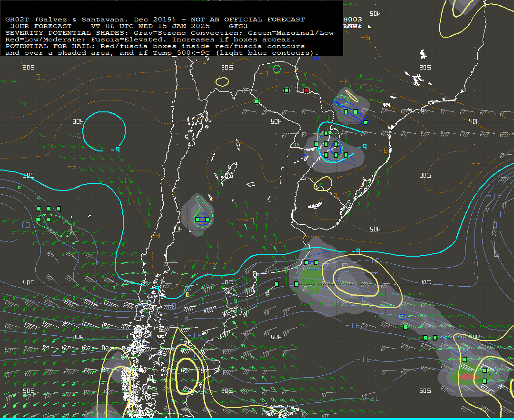
Task: Click the '-18' temperature contour label
Action: 364,360
